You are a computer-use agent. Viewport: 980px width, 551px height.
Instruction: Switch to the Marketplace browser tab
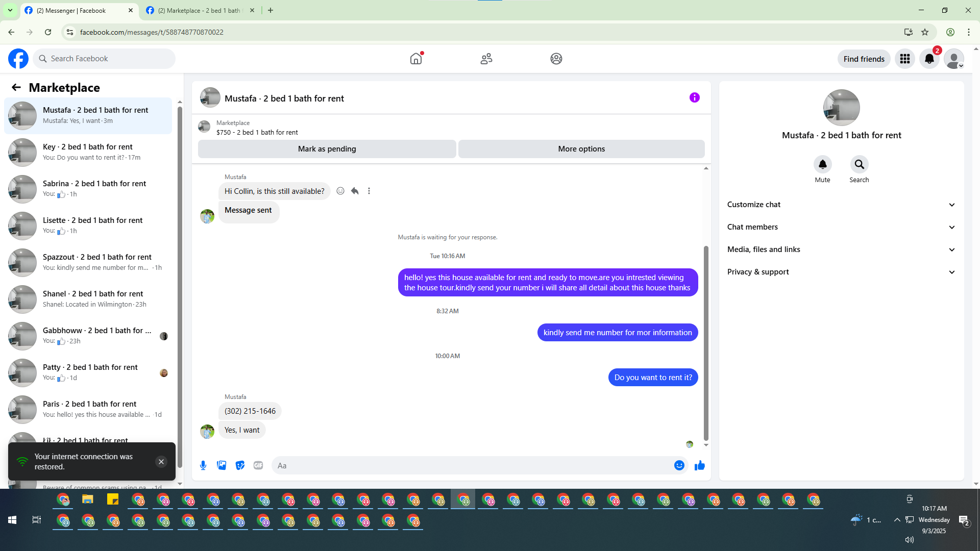[x=200, y=10]
